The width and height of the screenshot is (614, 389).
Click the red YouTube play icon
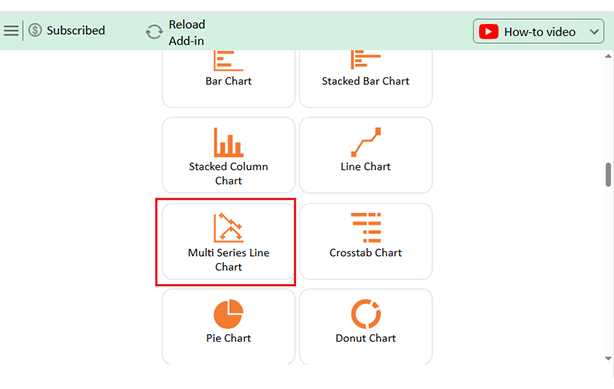pyautogui.click(x=488, y=32)
